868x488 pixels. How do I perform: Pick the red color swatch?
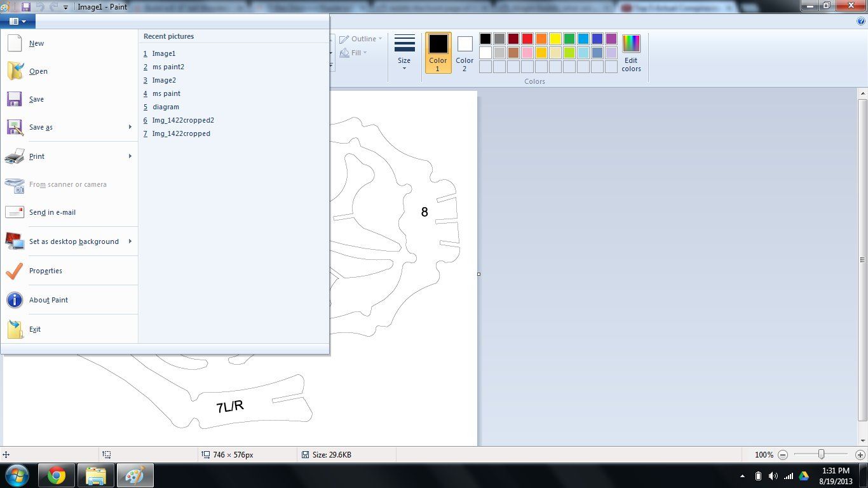527,39
